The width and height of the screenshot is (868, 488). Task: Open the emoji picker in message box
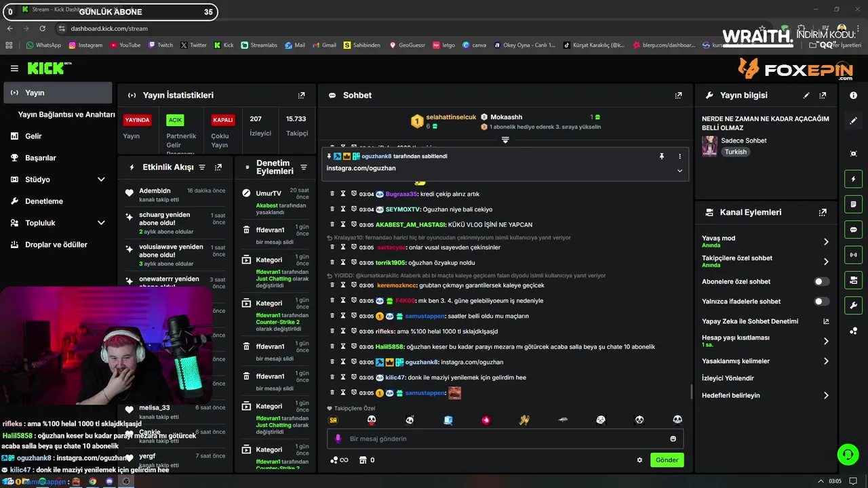click(x=673, y=439)
